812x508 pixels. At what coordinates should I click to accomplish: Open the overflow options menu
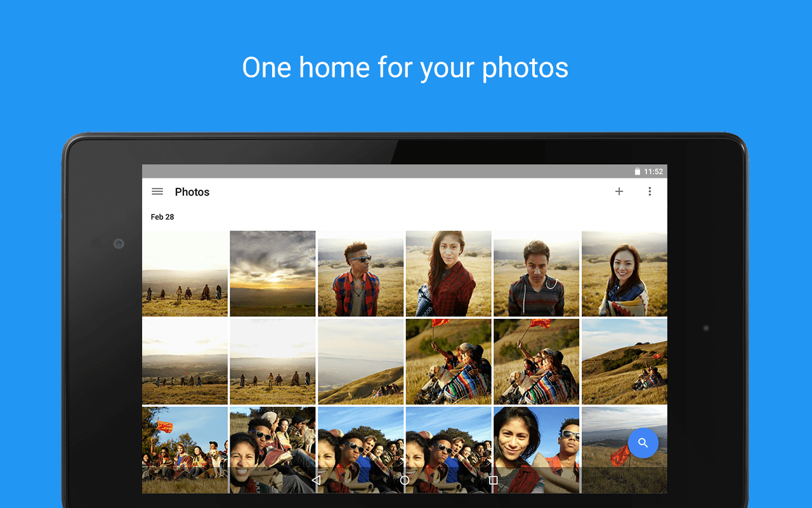pyautogui.click(x=650, y=191)
